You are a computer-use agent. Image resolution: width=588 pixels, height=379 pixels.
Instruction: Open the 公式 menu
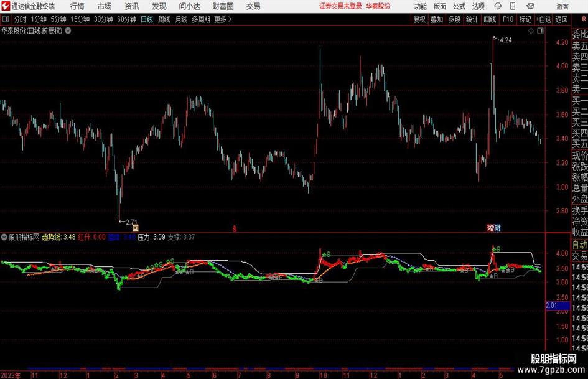tap(459, 6)
